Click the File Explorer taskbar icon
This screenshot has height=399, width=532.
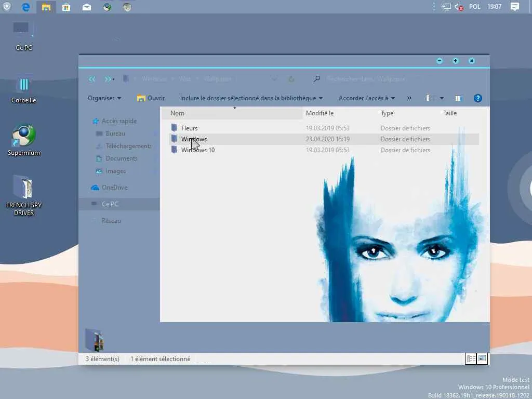click(46, 7)
